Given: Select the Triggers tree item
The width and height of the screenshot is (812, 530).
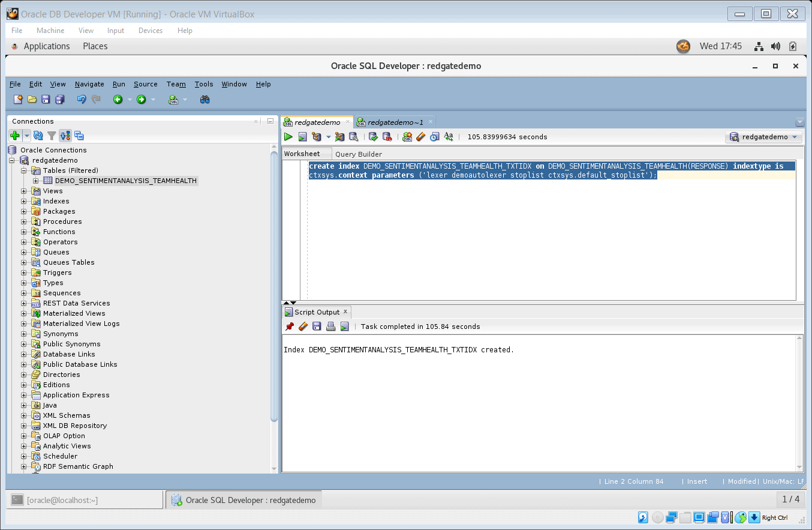Looking at the screenshot, I should [x=57, y=273].
